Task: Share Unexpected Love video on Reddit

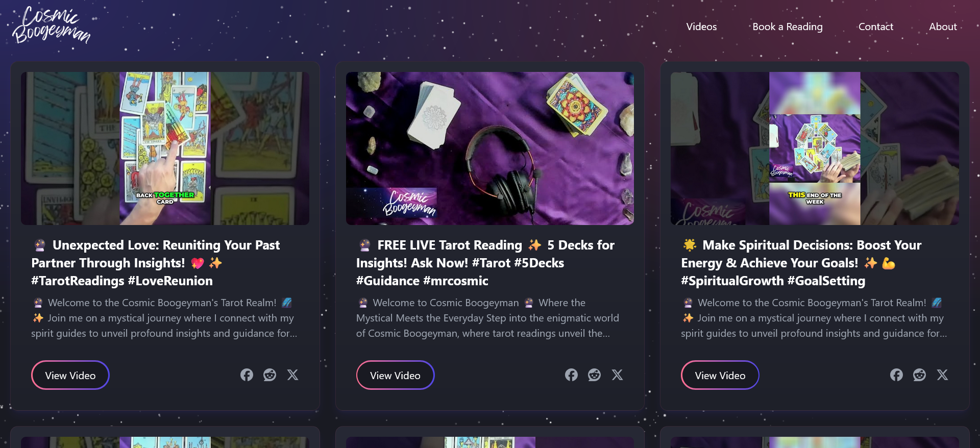Action: coord(269,375)
